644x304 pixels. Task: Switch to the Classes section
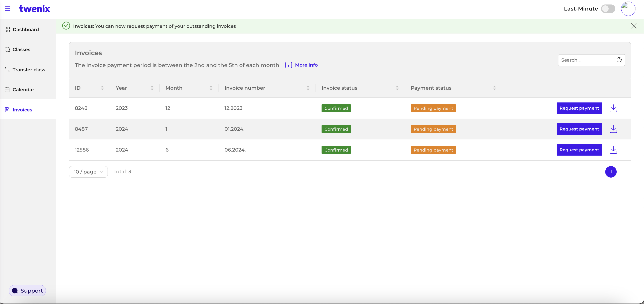[x=21, y=49]
